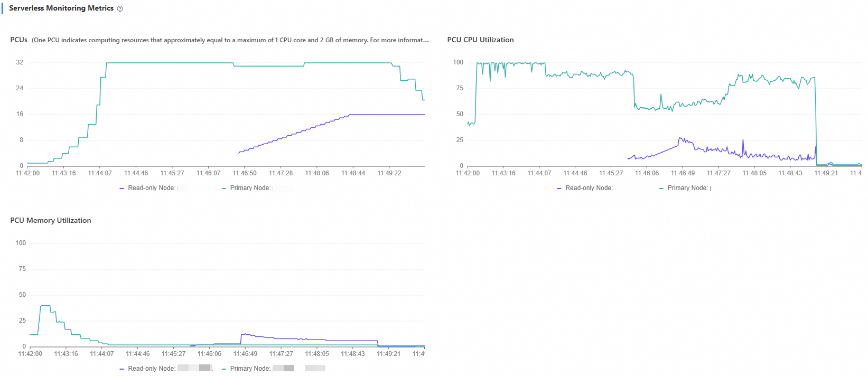This screenshot has height=376, width=868.
Task: Click purple Read-only Node swatch under PCUs chart
Action: [x=122, y=189]
